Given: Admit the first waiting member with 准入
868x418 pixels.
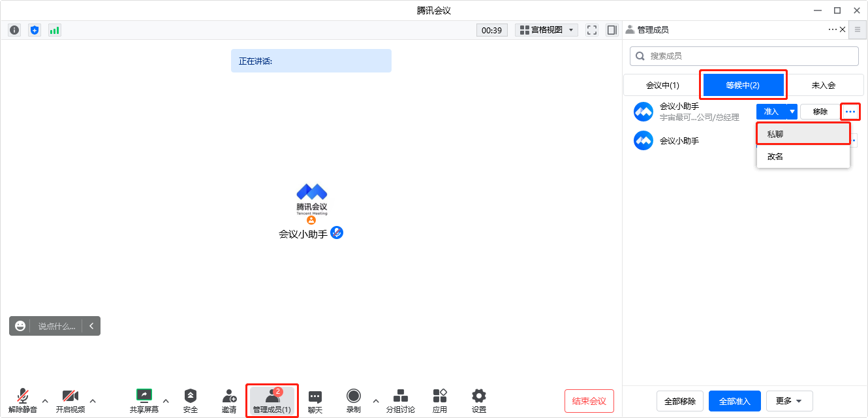Looking at the screenshot, I should pos(771,112).
